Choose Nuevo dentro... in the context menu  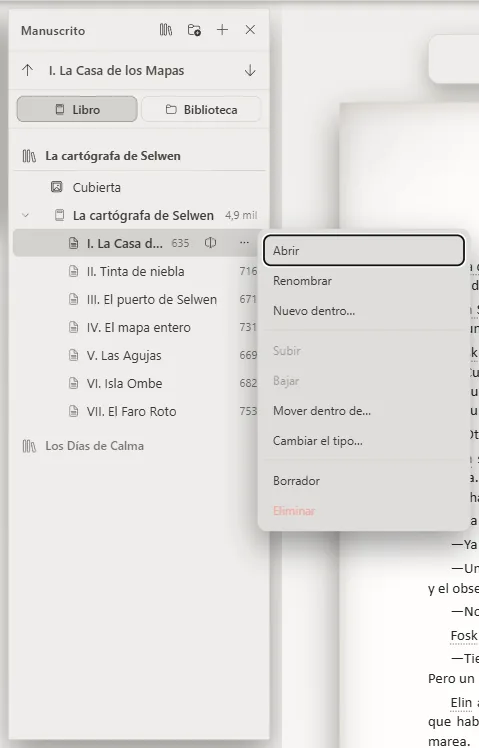(x=364, y=311)
